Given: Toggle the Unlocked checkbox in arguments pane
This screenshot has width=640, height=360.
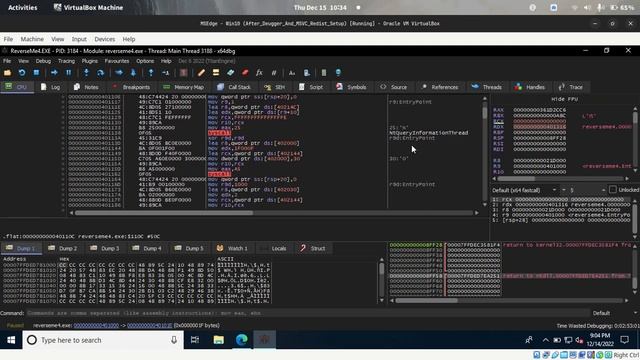Looking at the screenshot, I should coord(613,190).
